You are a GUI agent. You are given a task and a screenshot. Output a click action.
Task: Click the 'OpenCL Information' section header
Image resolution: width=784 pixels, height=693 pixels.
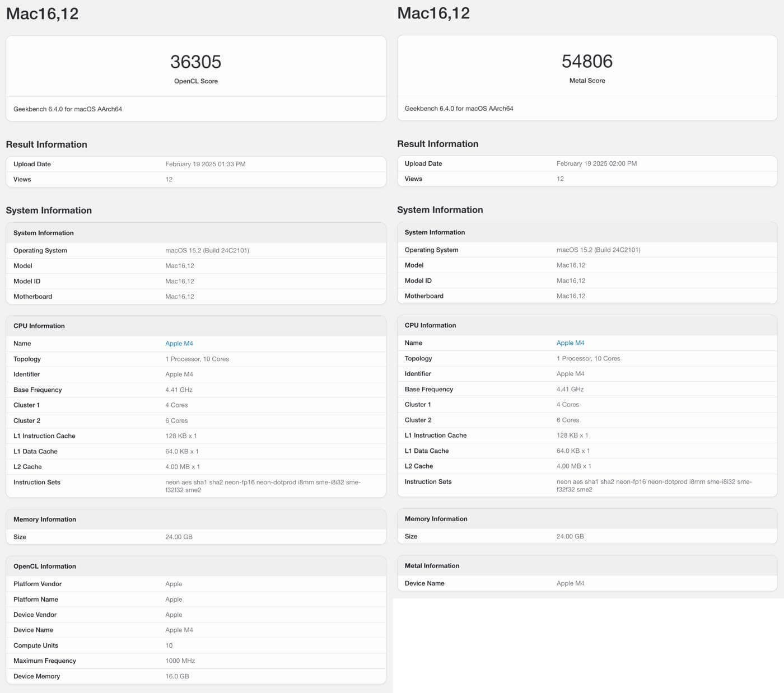click(45, 566)
